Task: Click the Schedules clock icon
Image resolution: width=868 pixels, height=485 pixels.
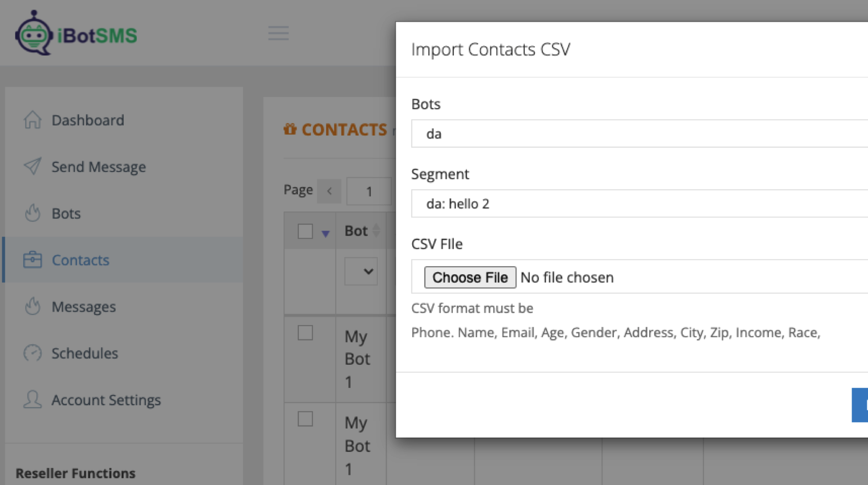Action: click(32, 353)
